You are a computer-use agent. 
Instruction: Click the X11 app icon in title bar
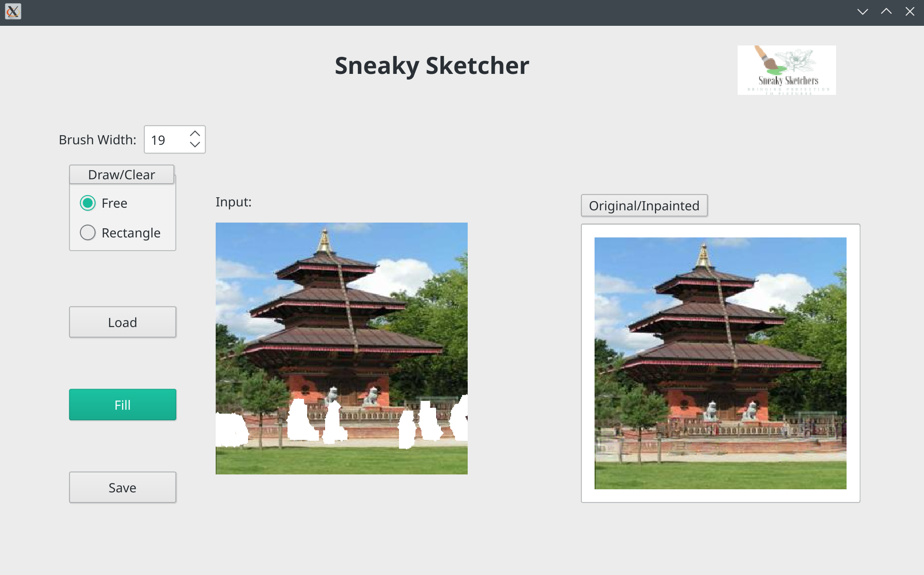[13, 12]
